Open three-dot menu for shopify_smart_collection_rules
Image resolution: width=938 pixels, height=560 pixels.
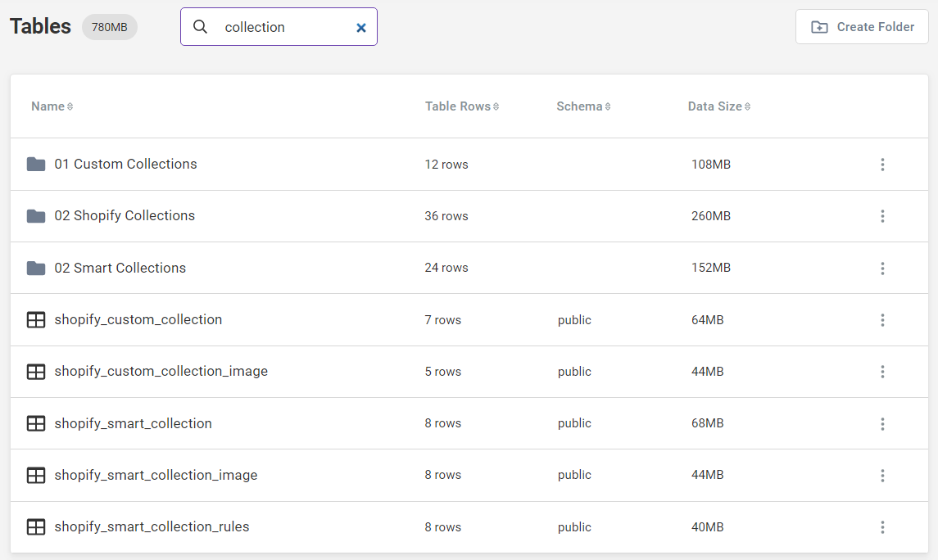click(x=882, y=527)
